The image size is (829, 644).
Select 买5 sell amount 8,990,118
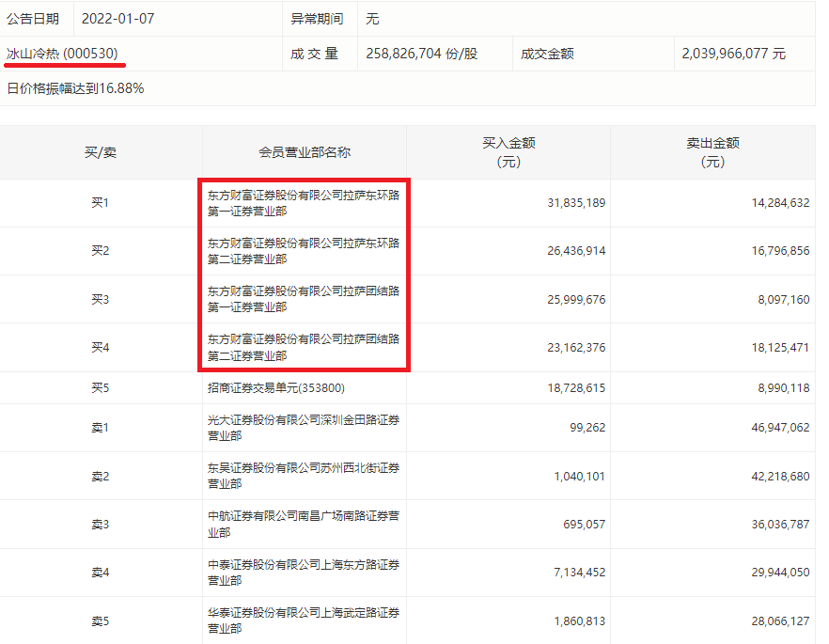pos(784,388)
